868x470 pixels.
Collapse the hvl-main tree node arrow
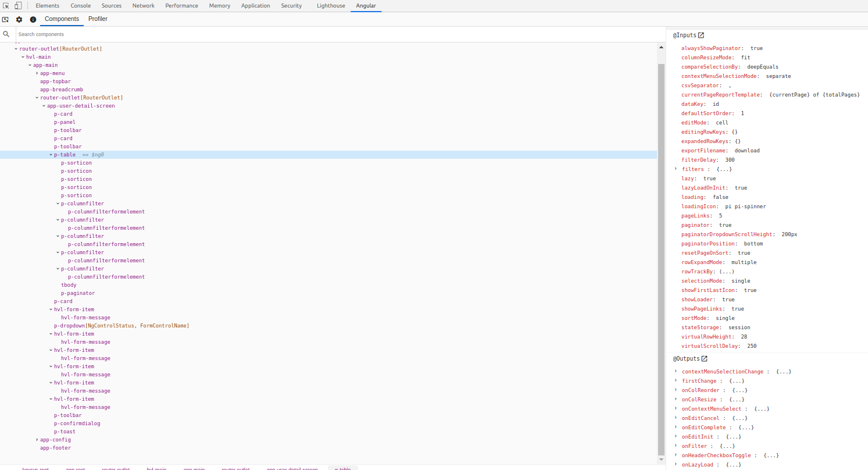[23, 57]
